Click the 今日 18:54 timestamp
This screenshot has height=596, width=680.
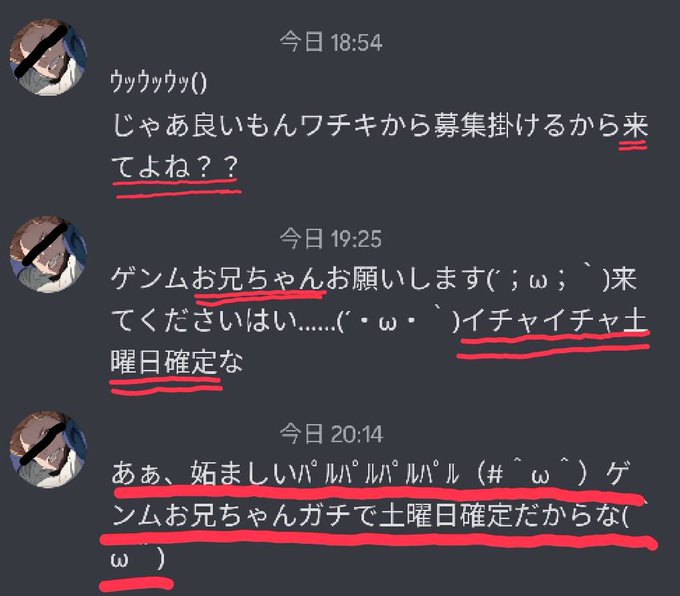click(331, 43)
